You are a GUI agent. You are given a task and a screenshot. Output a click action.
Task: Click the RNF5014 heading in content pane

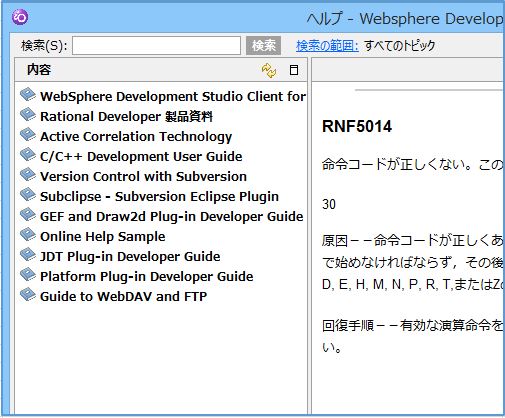[357, 126]
